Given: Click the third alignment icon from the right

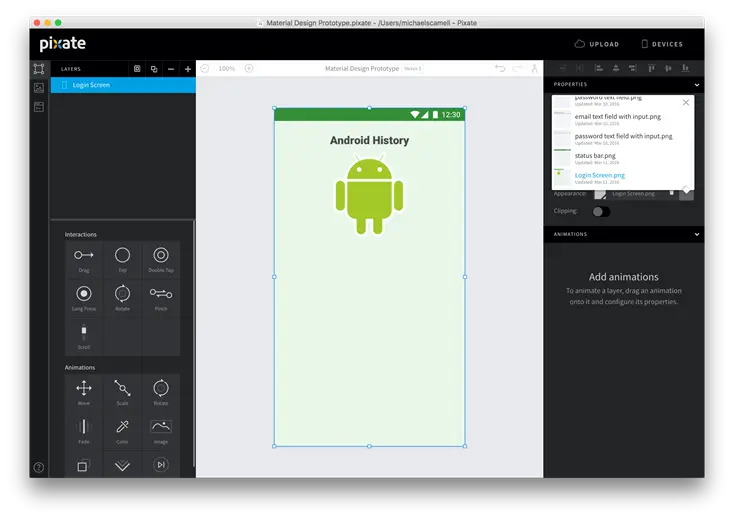Looking at the screenshot, I should tap(651, 68).
